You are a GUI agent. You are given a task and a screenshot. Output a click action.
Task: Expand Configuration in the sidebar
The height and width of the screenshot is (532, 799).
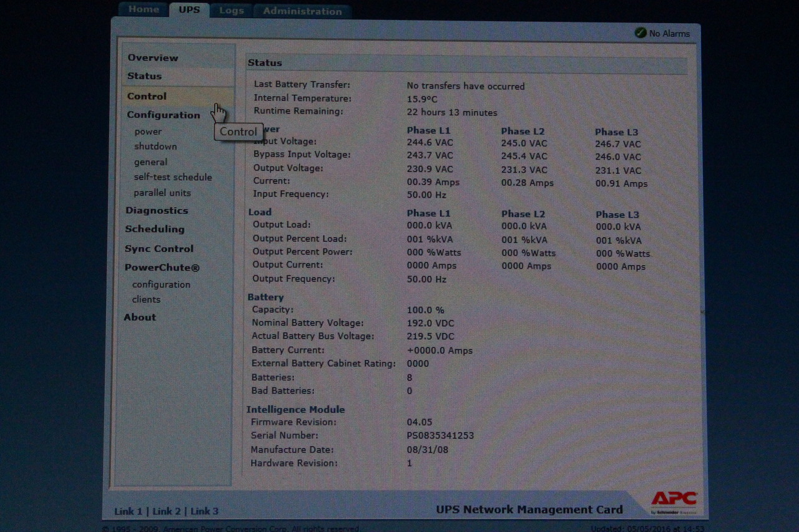pyautogui.click(x=164, y=115)
